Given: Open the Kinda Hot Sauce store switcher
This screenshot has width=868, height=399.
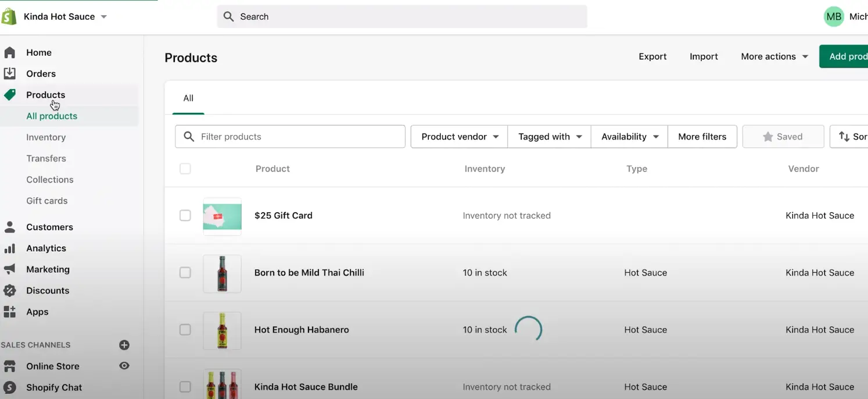Looking at the screenshot, I should [66, 17].
